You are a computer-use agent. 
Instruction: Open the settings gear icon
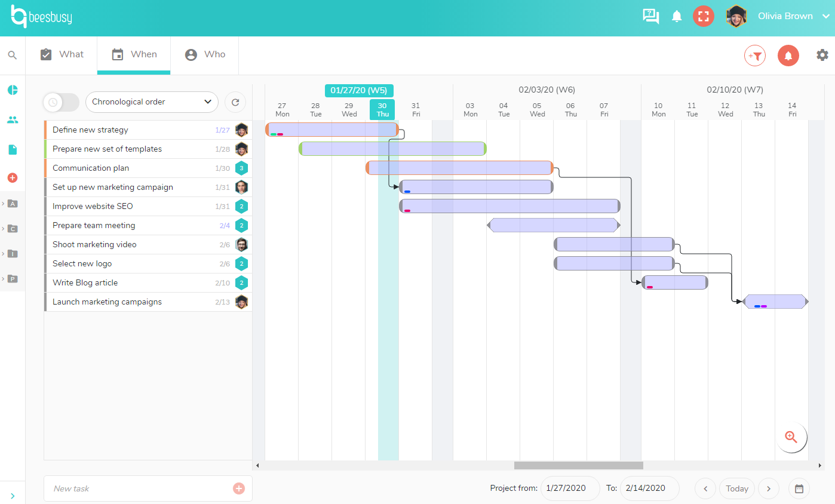pyautogui.click(x=822, y=55)
